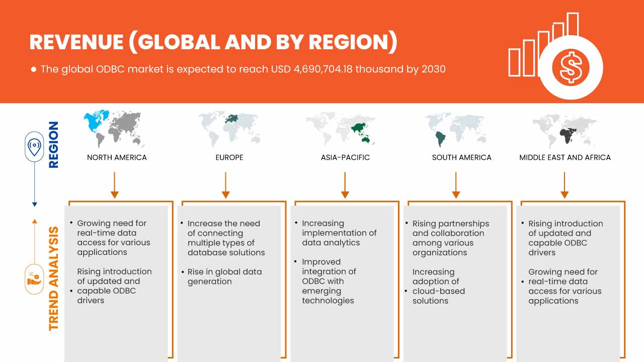The height and width of the screenshot is (362, 644).
Task: Click the vertical TREND ANALYSIS label
Action: coord(53,278)
